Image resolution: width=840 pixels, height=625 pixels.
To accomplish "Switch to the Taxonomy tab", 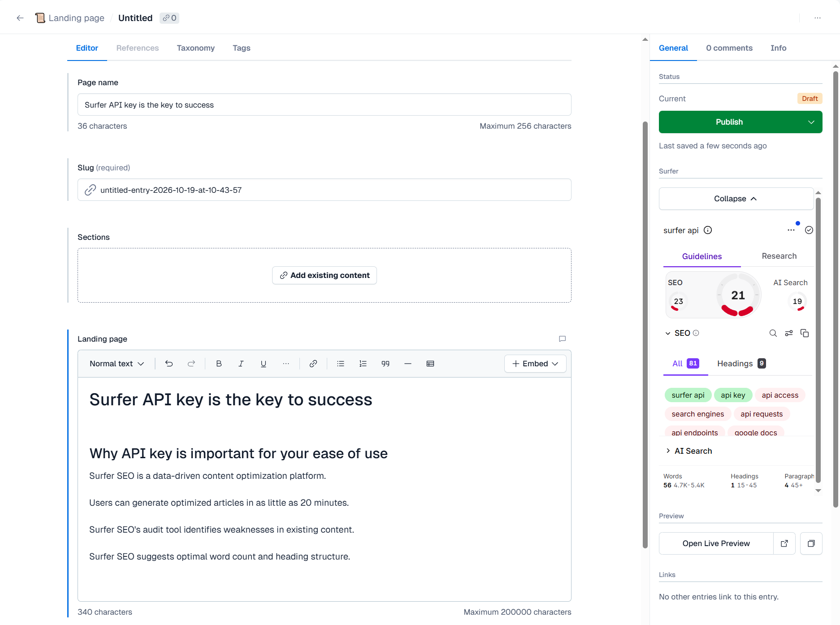I will pos(196,48).
